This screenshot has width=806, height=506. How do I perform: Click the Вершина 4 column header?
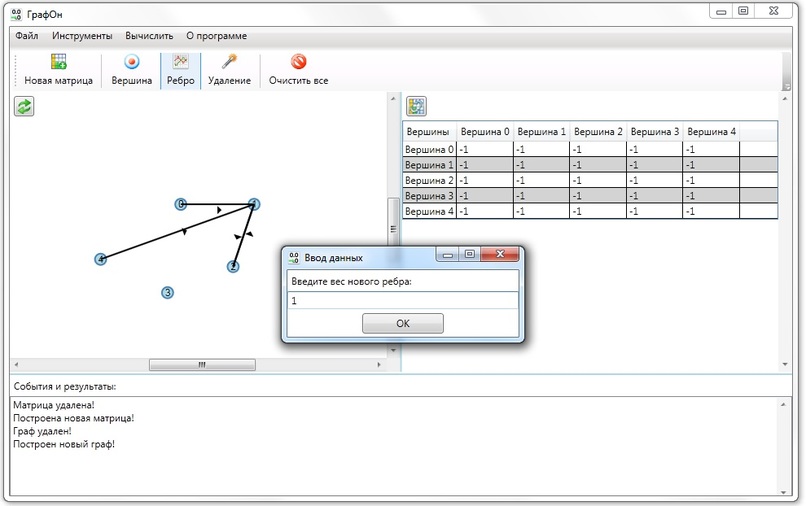[711, 132]
